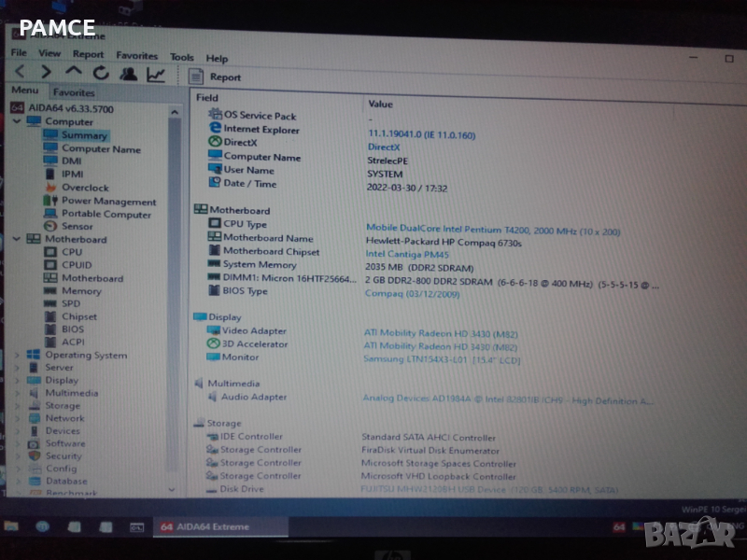Go up one level with the Up arrow
747x560 pixels.
click(74, 73)
